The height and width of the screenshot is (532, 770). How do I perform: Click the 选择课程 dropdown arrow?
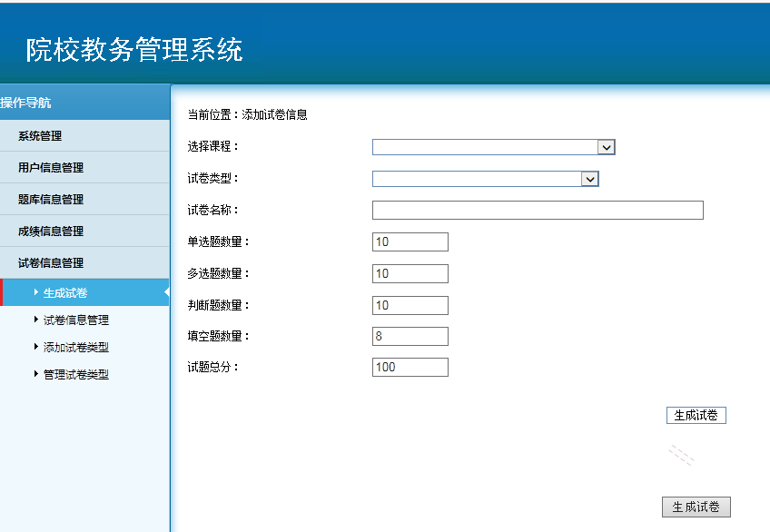coord(607,146)
